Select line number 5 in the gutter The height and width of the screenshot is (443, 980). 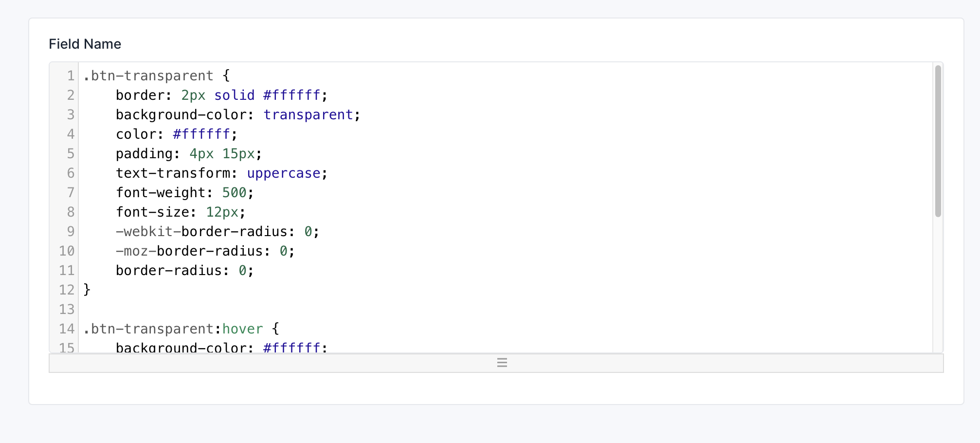point(70,153)
